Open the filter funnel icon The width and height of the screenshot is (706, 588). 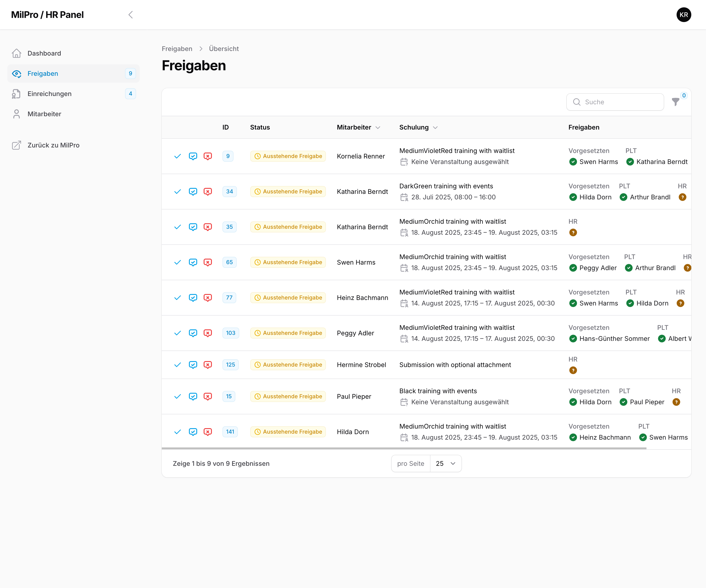pyautogui.click(x=675, y=102)
